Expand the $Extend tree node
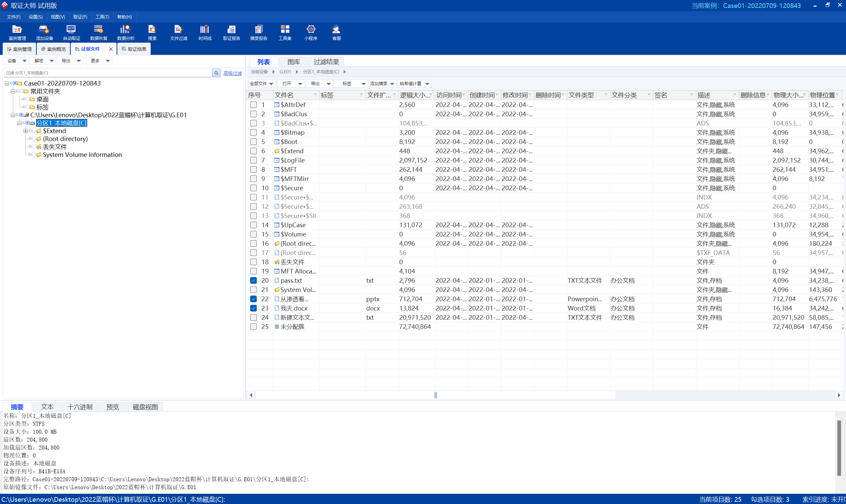The height and width of the screenshot is (504, 846). [x=25, y=131]
